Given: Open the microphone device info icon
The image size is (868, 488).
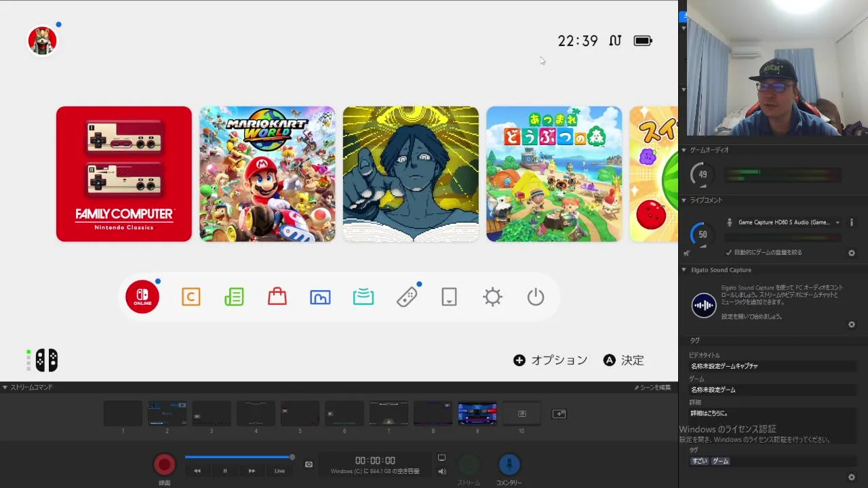Looking at the screenshot, I should click(x=851, y=222).
